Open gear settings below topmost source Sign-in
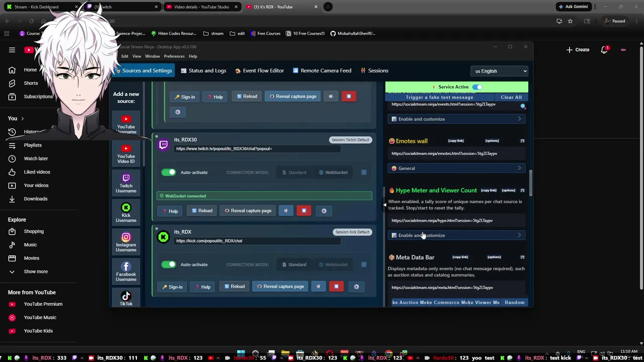The width and height of the screenshot is (644, 362). [x=178, y=112]
